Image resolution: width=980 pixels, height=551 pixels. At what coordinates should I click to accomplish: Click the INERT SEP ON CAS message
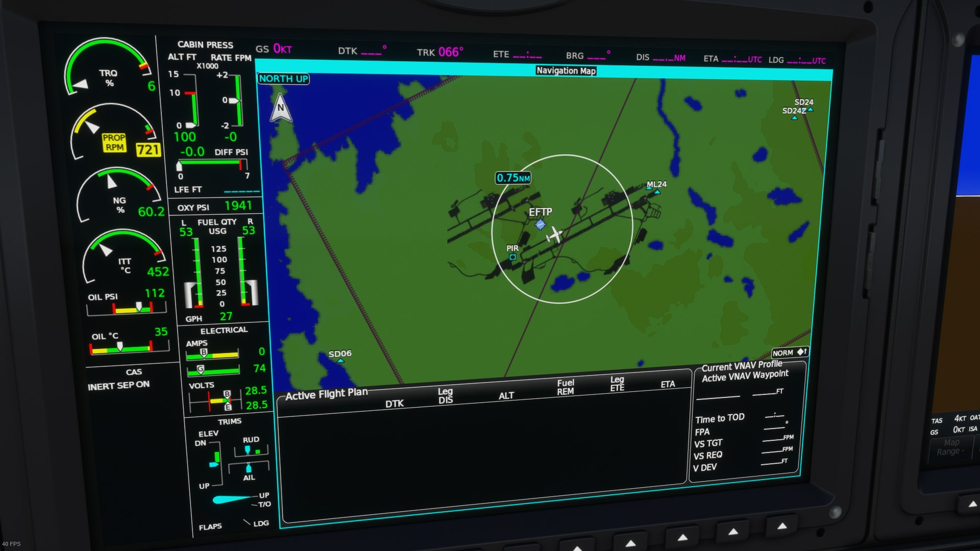[x=118, y=386]
